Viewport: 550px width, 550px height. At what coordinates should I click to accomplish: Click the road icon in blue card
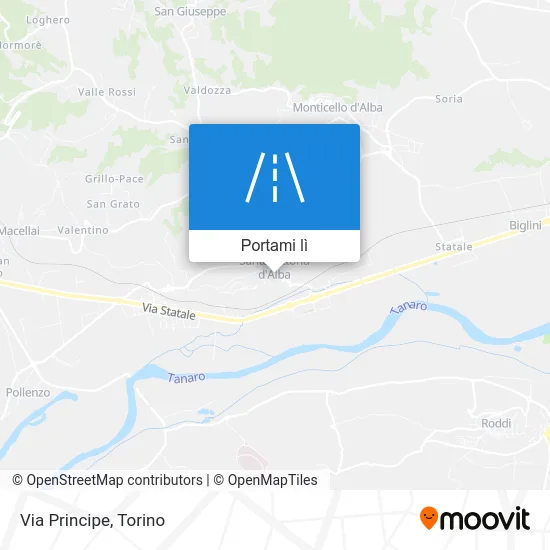point(275,177)
